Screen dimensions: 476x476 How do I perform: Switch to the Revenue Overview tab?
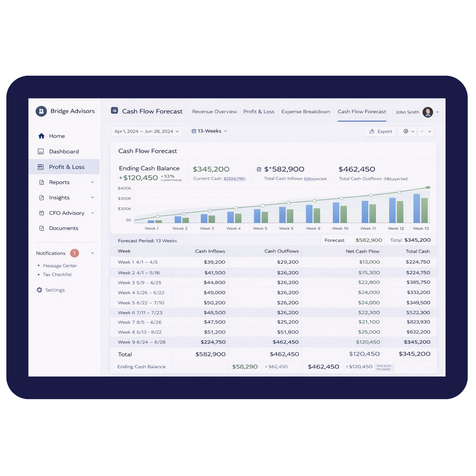click(x=214, y=112)
